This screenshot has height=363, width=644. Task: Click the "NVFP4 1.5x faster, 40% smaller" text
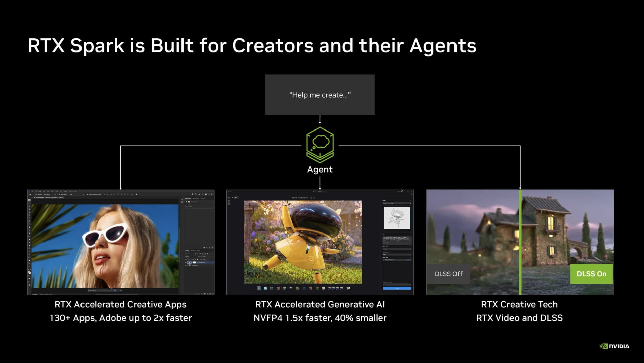(320, 318)
